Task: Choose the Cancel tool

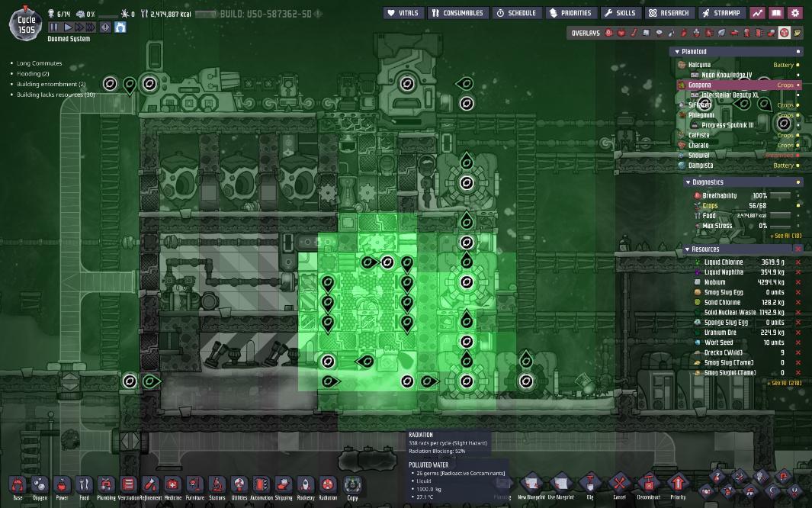Action: (x=619, y=484)
